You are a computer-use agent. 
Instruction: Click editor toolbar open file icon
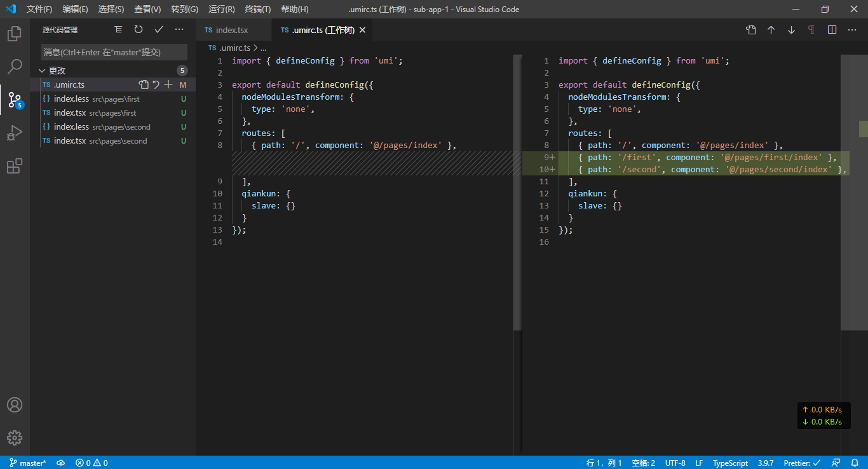pos(750,30)
